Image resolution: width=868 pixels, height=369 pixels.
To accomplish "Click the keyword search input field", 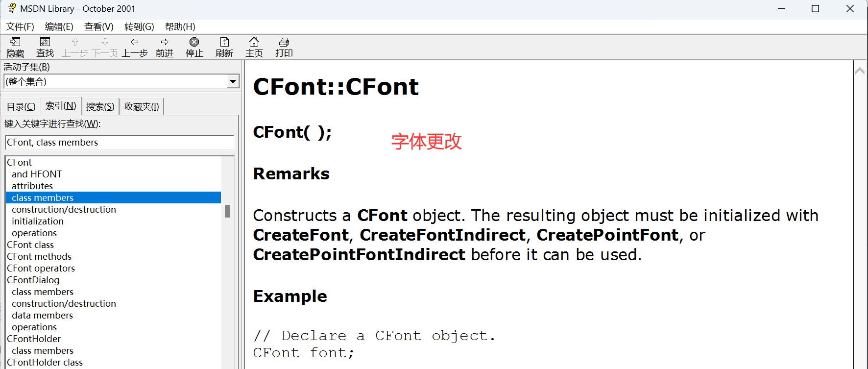I will tap(120, 142).
